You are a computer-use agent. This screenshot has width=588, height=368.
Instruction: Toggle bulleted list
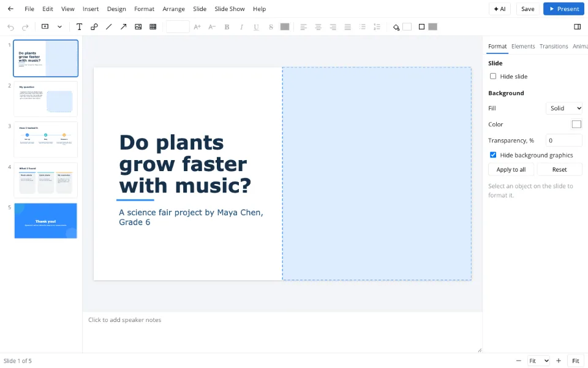click(362, 26)
